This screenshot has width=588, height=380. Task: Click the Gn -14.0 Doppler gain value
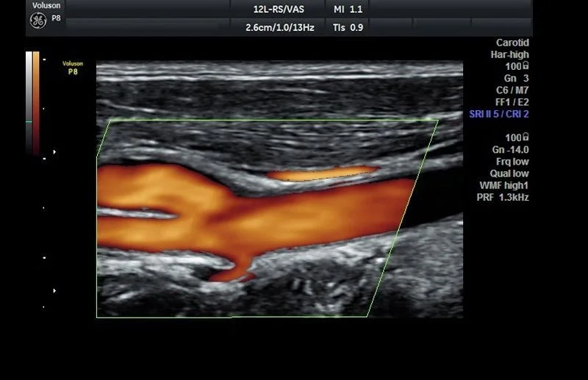point(510,150)
